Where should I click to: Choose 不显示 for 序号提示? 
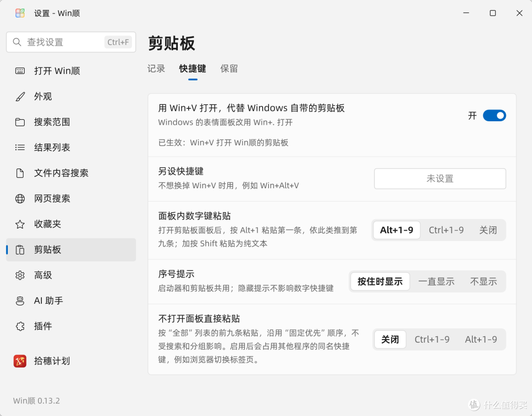[484, 281]
